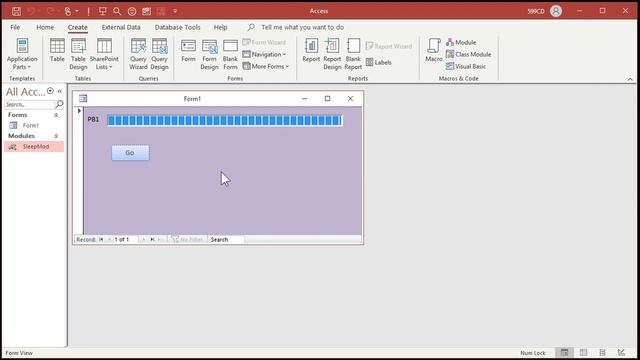Click the Search field in record navigator
This screenshot has width=640, height=360.
tap(227, 240)
